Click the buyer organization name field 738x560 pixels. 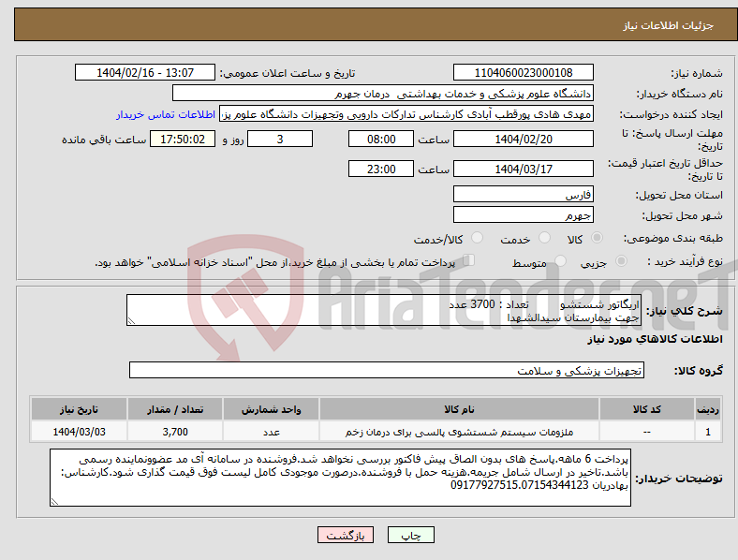click(383, 93)
